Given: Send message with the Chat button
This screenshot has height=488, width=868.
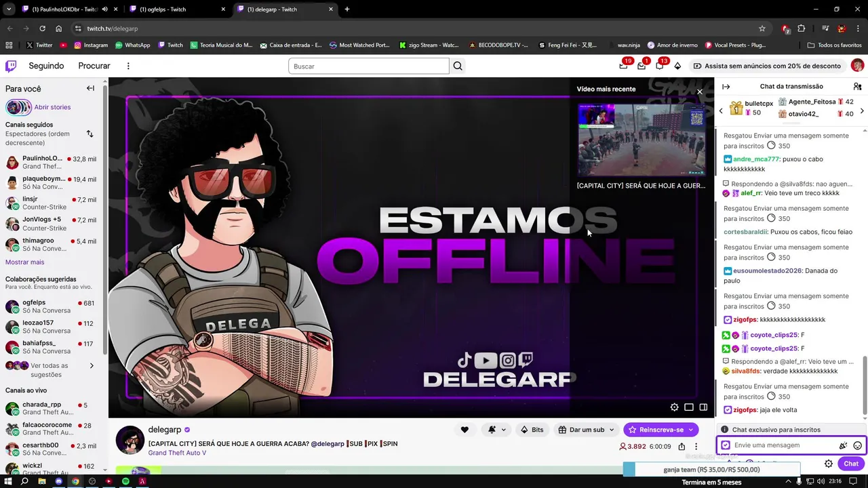Looking at the screenshot, I should 851,464.
